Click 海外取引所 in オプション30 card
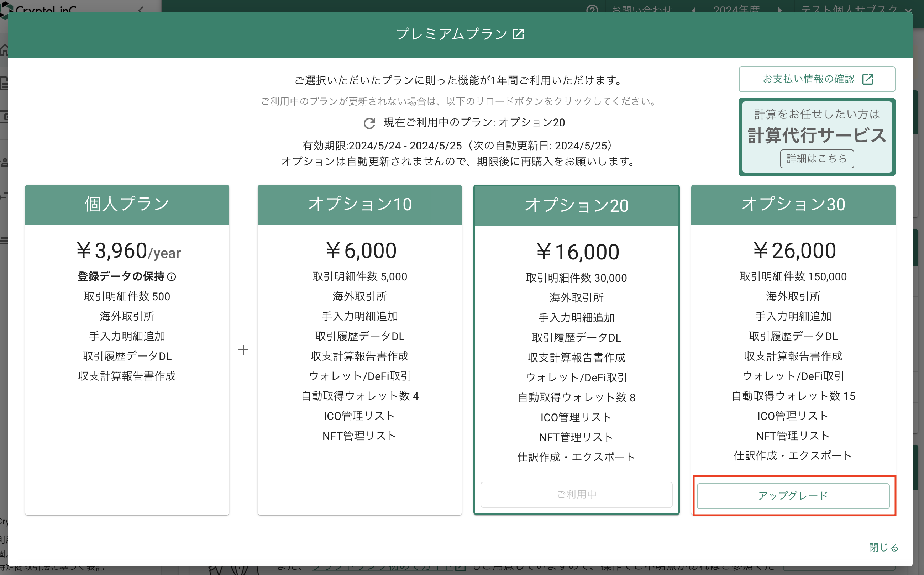The image size is (924, 575). (793, 297)
